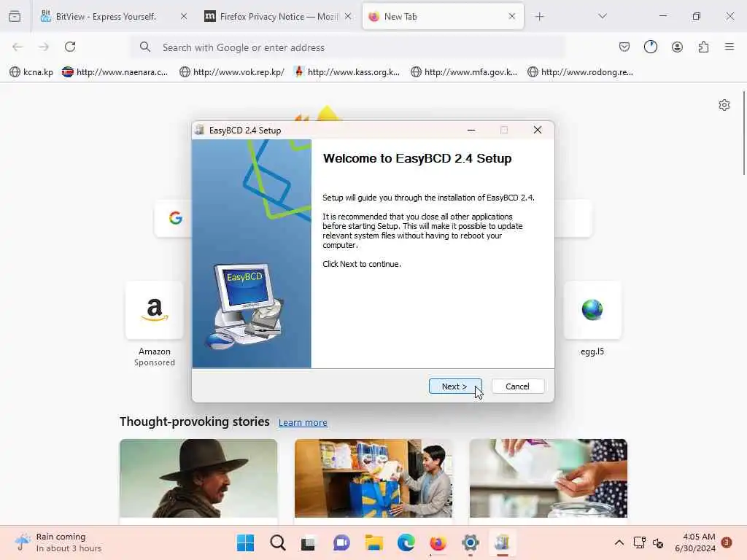Image resolution: width=747 pixels, height=560 pixels.
Task: Focus the Search with Google address bar
Action: [x=348, y=47]
